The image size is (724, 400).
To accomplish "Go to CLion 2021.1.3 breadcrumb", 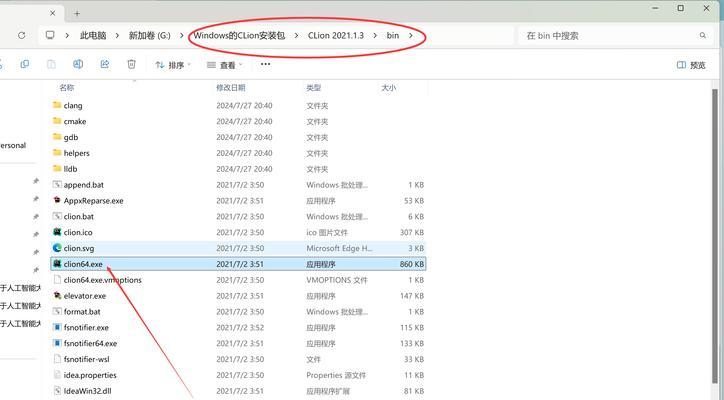I will point(336,36).
